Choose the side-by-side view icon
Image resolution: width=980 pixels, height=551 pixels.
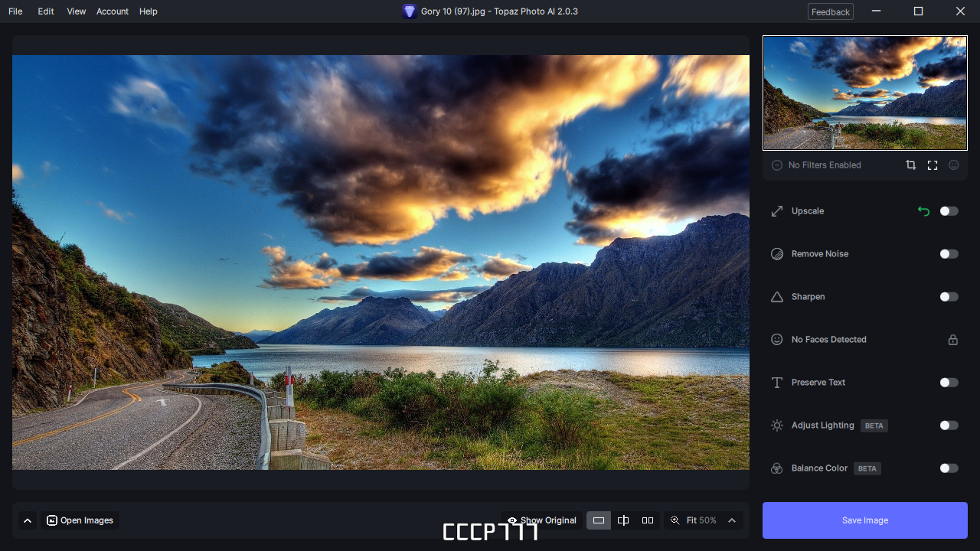coord(648,520)
